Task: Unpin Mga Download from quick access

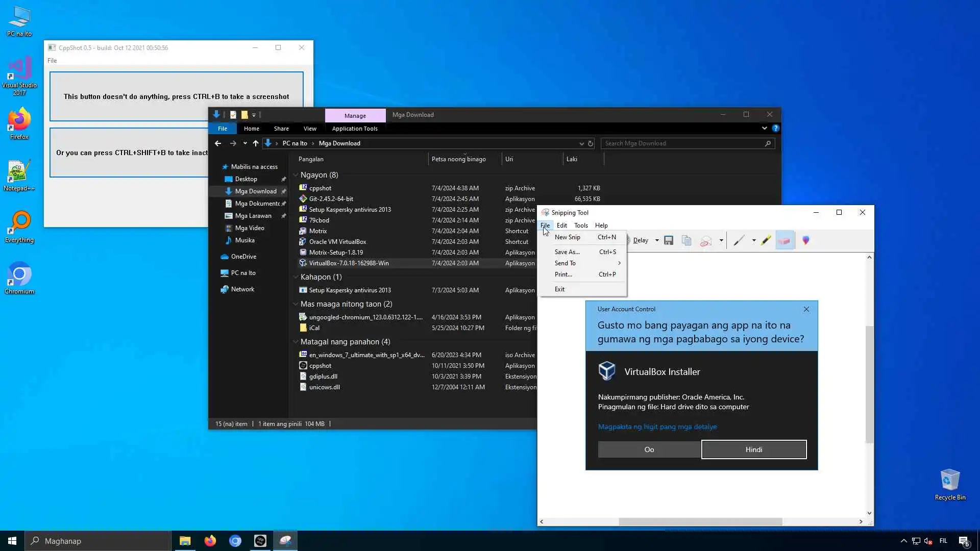Action: coord(284,191)
